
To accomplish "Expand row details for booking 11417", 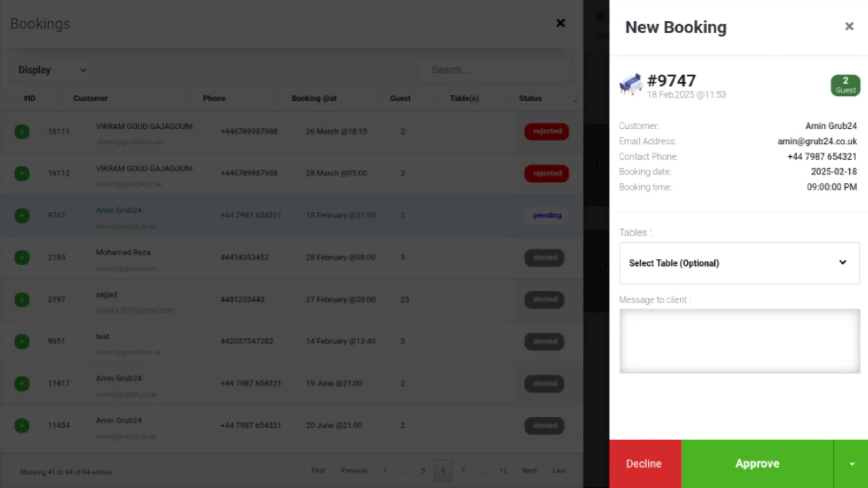I will pyautogui.click(x=22, y=384).
